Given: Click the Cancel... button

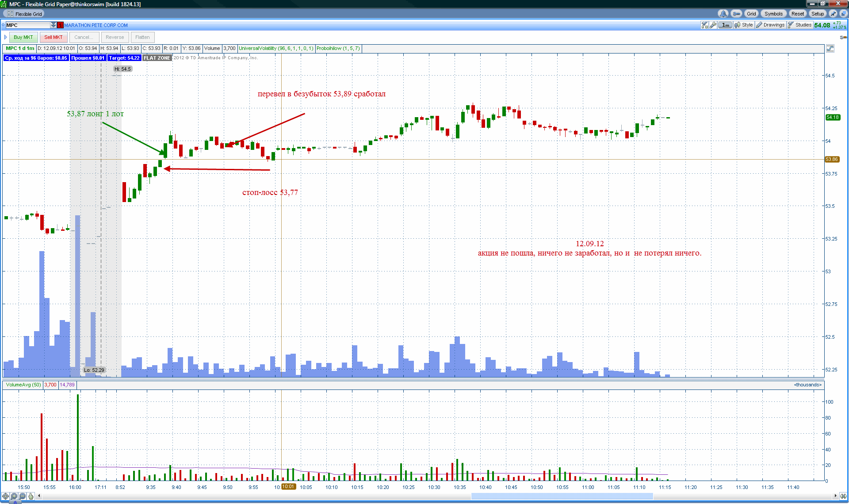Looking at the screenshot, I should click(x=84, y=37).
